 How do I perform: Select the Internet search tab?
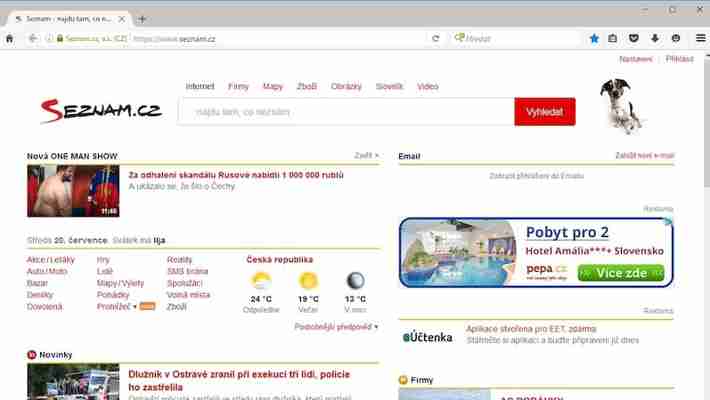(x=200, y=86)
